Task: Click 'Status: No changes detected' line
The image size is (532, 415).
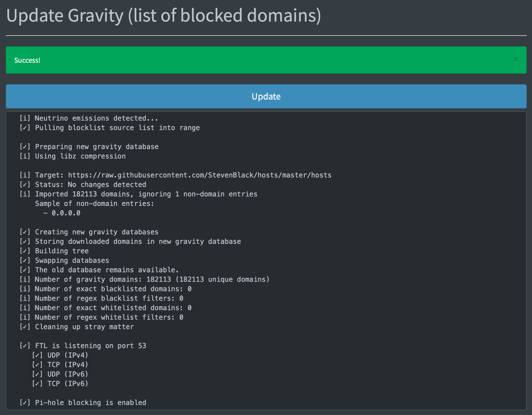Action: [83, 185]
